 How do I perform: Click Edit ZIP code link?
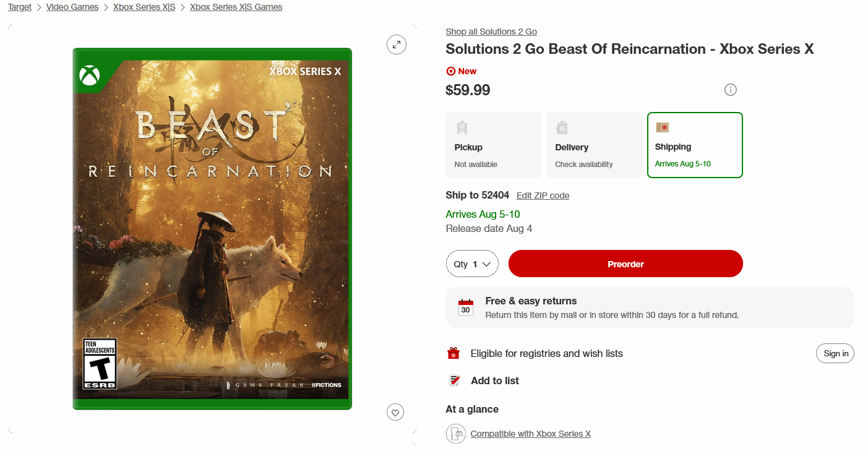click(543, 195)
